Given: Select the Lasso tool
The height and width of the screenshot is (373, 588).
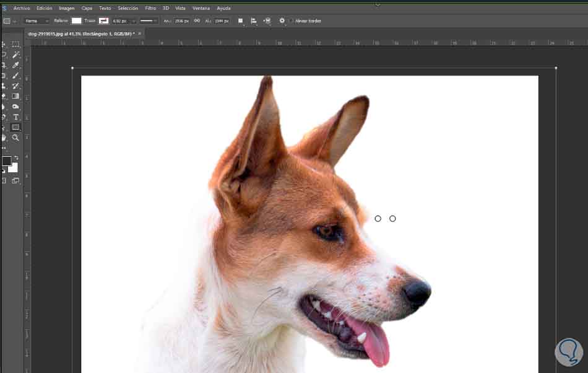Looking at the screenshot, I should (3, 55).
